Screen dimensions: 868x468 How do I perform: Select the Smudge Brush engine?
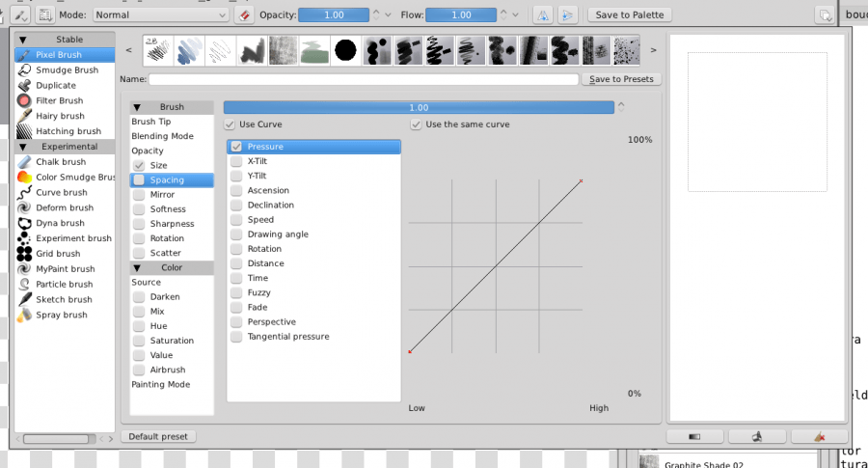coord(66,69)
